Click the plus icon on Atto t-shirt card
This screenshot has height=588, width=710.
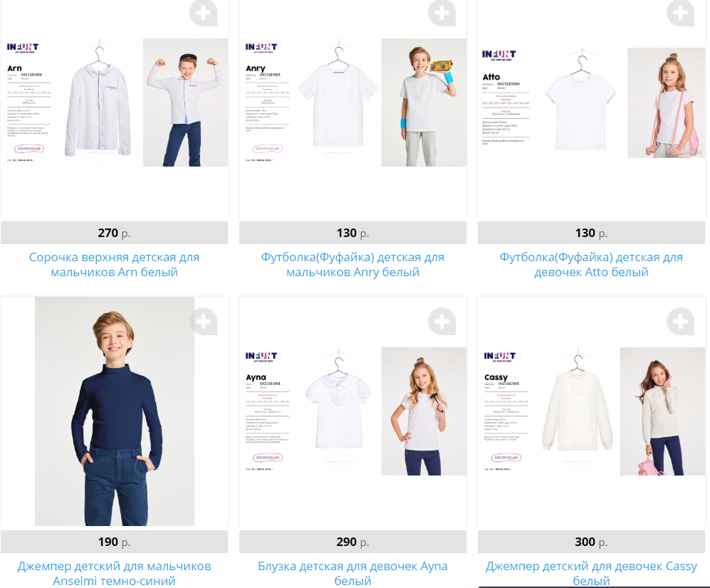pos(681,13)
